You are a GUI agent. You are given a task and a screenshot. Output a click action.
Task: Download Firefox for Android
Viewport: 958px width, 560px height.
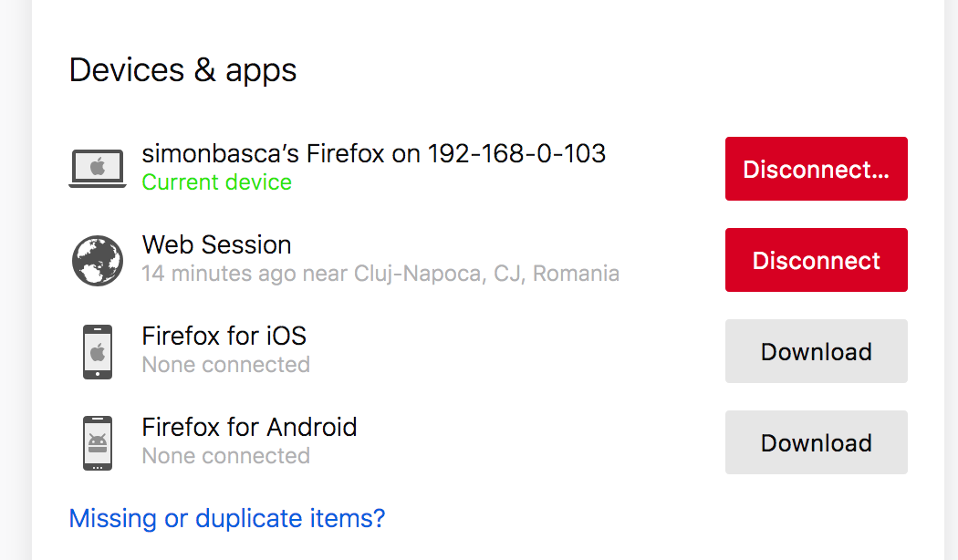(817, 442)
